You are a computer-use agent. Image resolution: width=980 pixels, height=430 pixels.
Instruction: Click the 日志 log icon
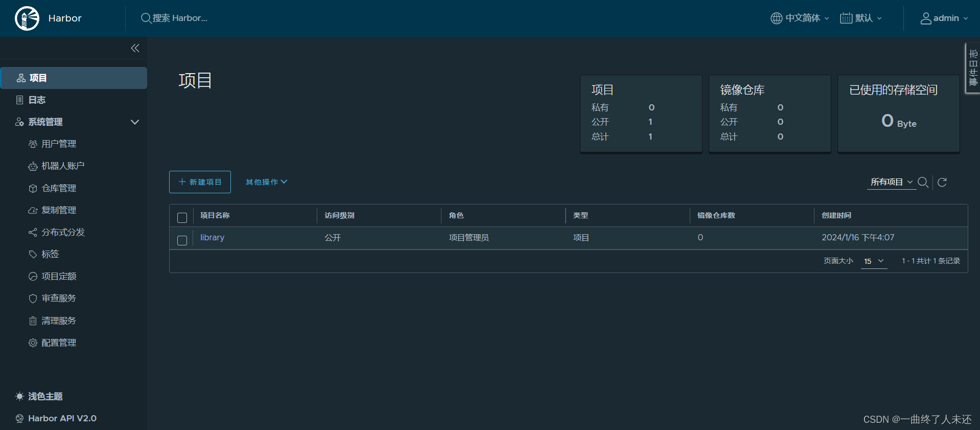19,100
